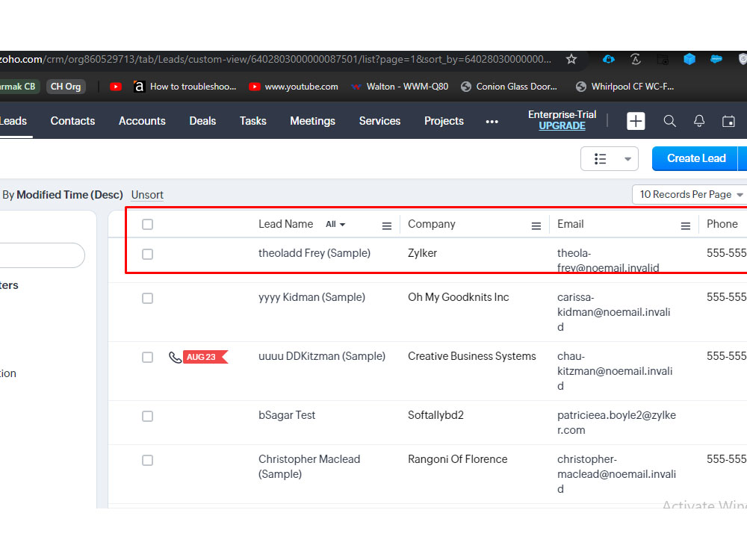Open the CH Org bookmark
The width and height of the screenshot is (747, 560).
[66, 87]
